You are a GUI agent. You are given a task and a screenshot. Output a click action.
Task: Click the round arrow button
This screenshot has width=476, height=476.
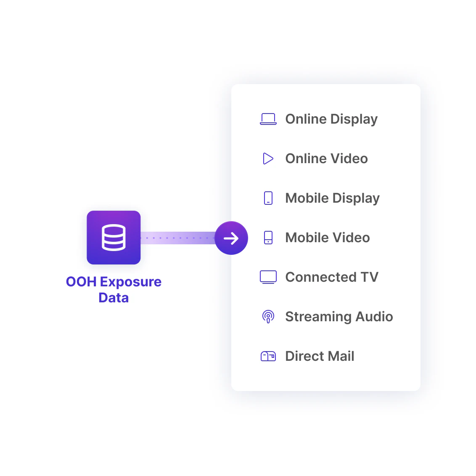(231, 238)
